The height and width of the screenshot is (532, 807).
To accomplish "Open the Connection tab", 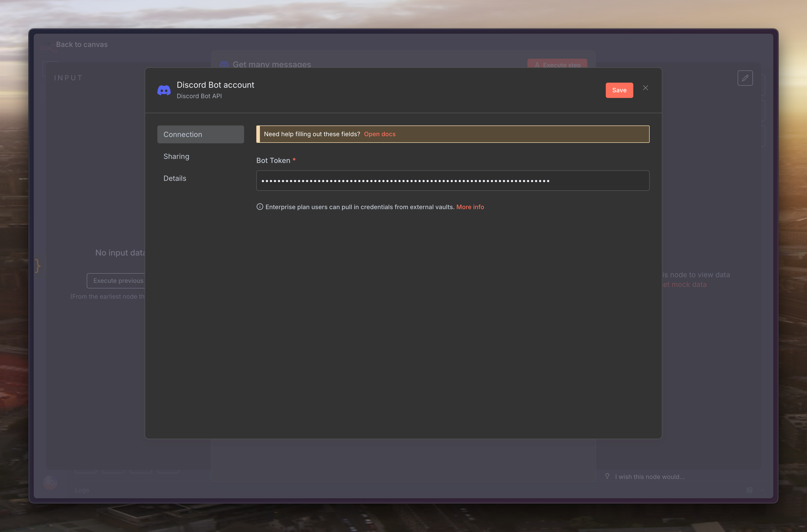I will 200,134.
